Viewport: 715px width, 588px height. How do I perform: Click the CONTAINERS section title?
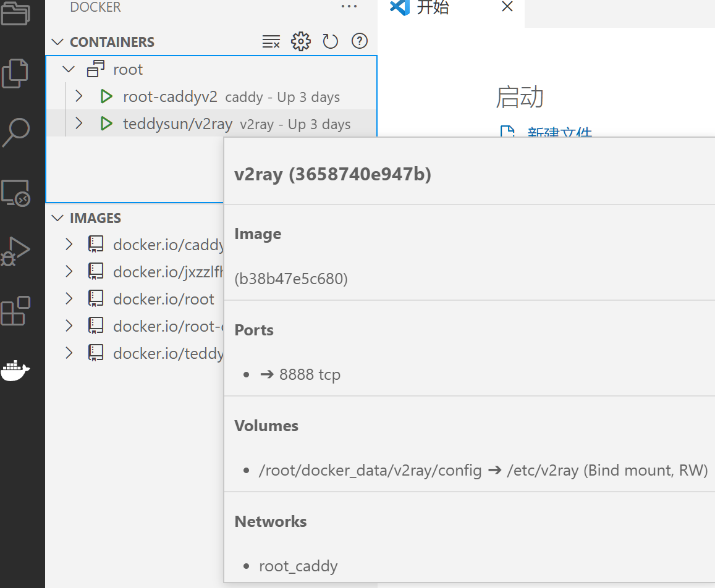click(x=112, y=42)
